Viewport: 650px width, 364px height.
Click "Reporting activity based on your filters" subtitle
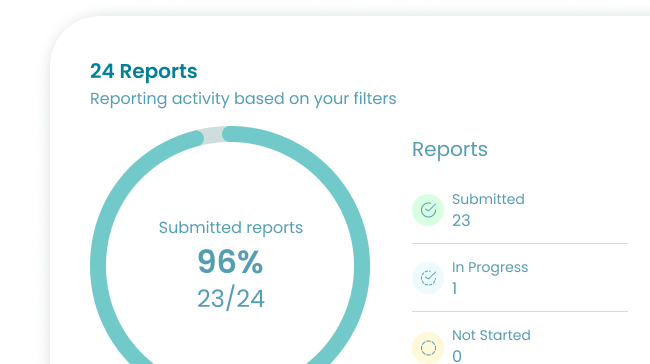[x=243, y=99]
